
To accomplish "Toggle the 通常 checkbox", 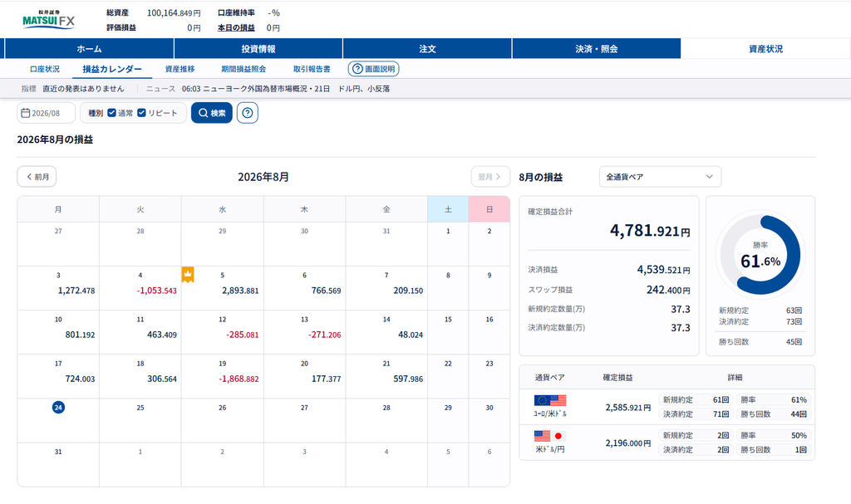I will [112, 113].
